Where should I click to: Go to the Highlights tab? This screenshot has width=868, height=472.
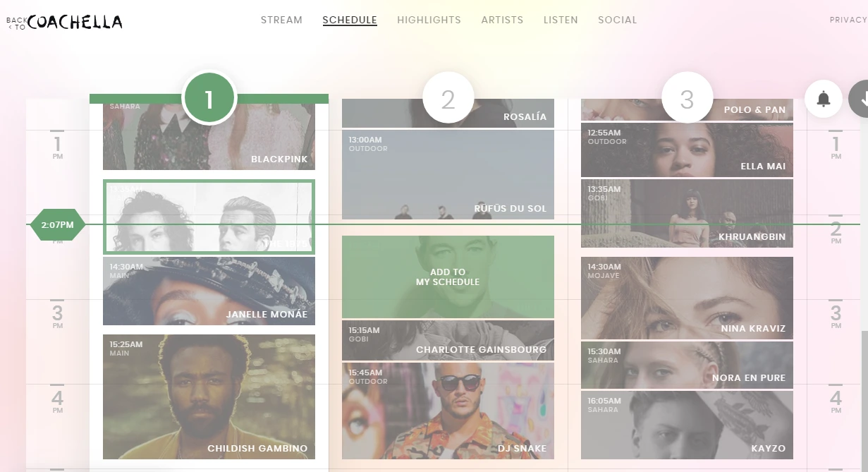tap(429, 20)
